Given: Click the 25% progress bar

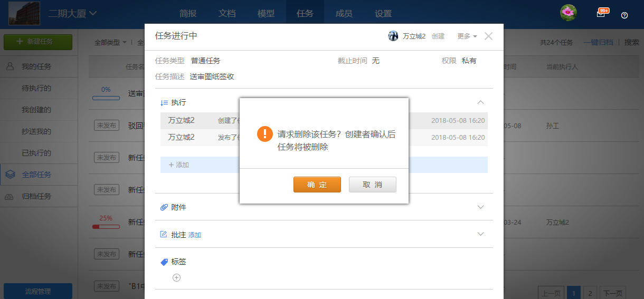Looking at the screenshot, I should (106, 227).
